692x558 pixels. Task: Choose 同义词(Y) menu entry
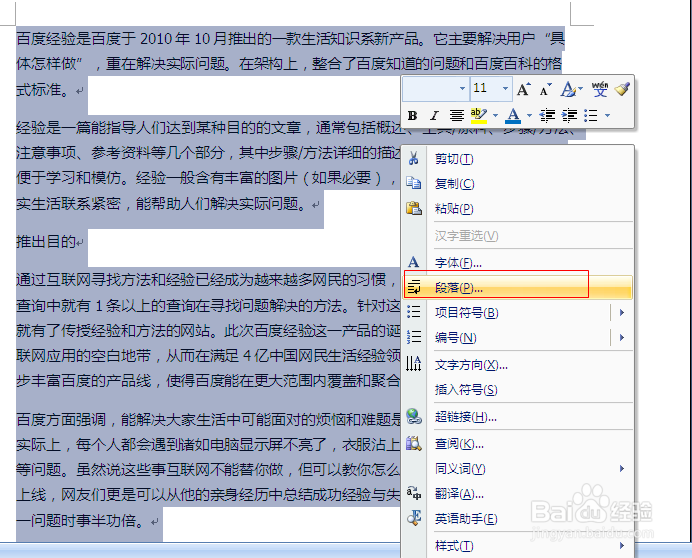click(460, 469)
